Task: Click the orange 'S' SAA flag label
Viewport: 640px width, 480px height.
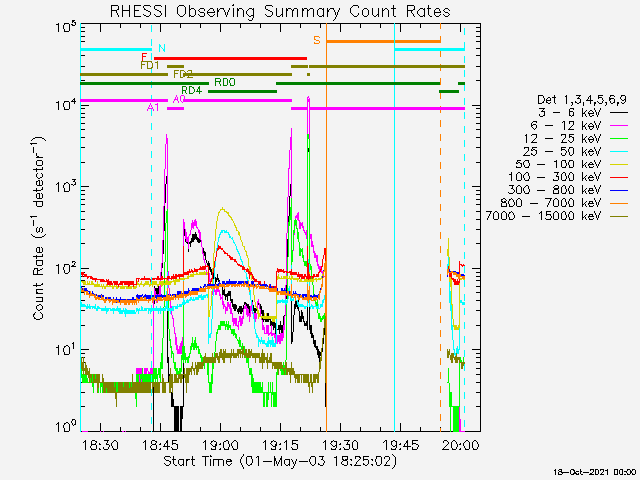Action: point(317,40)
